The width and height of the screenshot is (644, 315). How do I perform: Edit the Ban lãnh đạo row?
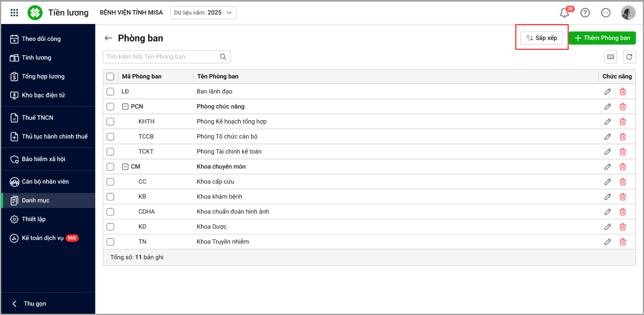(608, 91)
